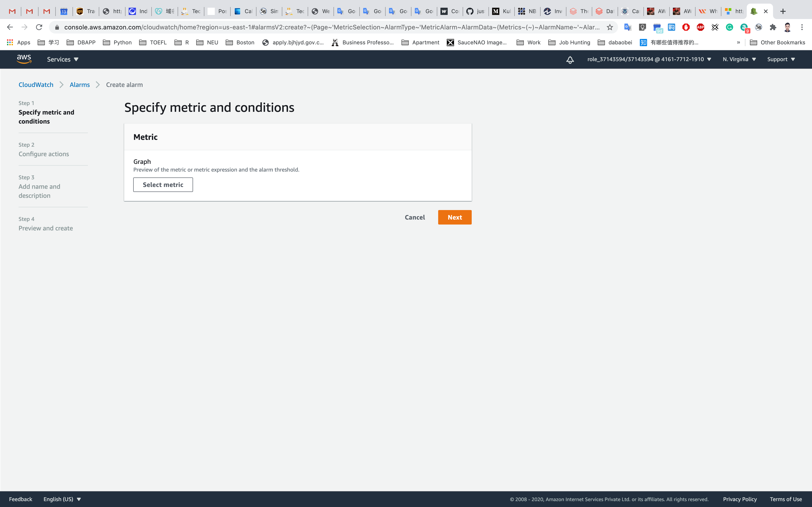Reload the page using the refresh icon
This screenshot has height=507, width=812.
point(39,27)
